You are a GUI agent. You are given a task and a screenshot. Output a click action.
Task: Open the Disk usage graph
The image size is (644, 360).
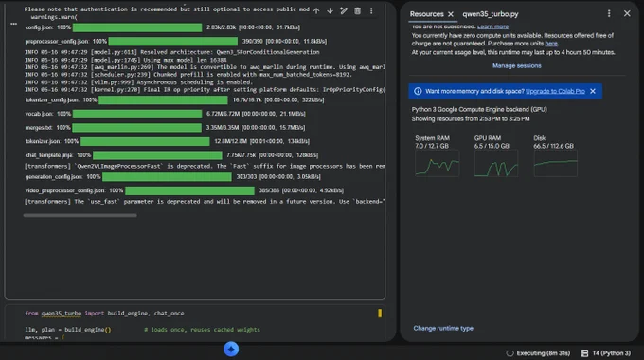pyautogui.click(x=555, y=164)
